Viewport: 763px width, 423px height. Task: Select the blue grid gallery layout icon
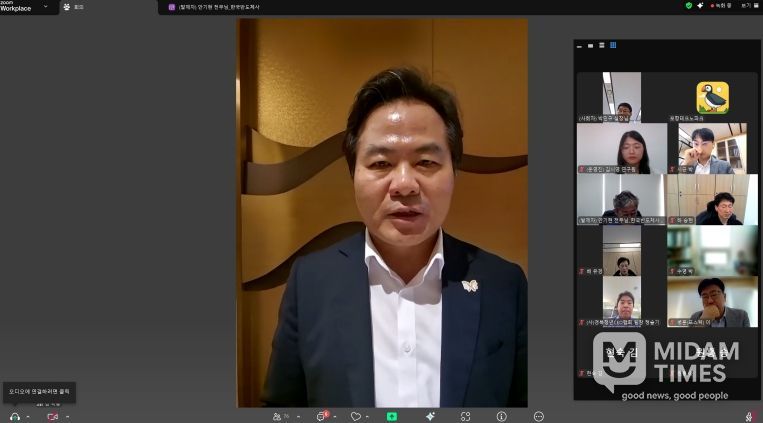613,45
